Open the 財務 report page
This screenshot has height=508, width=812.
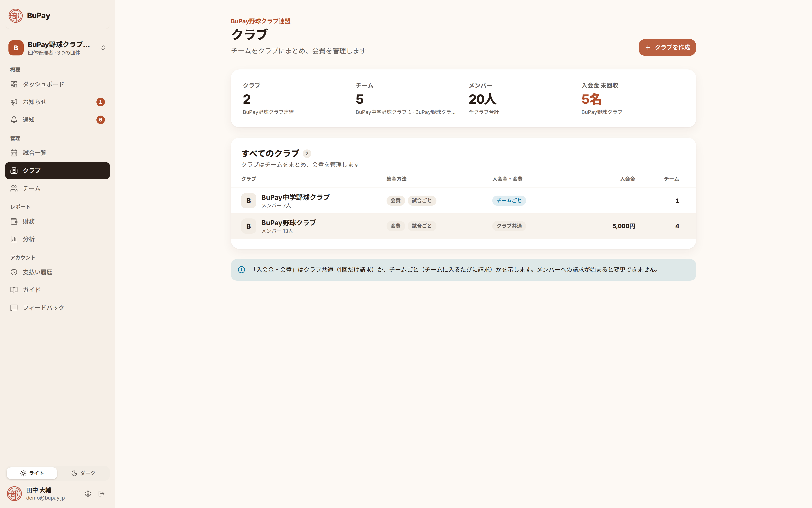tap(57, 221)
